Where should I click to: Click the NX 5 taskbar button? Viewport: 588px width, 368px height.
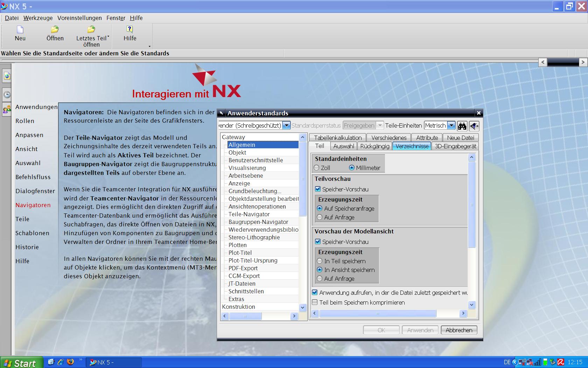pos(114,362)
